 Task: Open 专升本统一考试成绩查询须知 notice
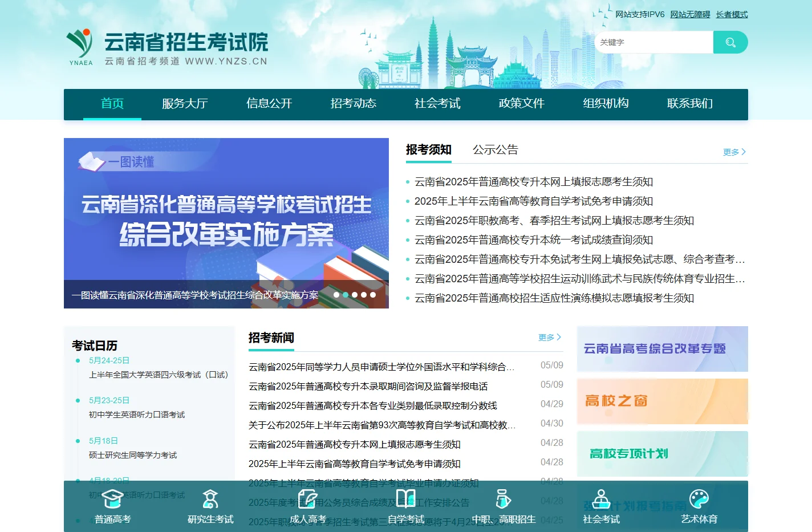tap(534, 240)
